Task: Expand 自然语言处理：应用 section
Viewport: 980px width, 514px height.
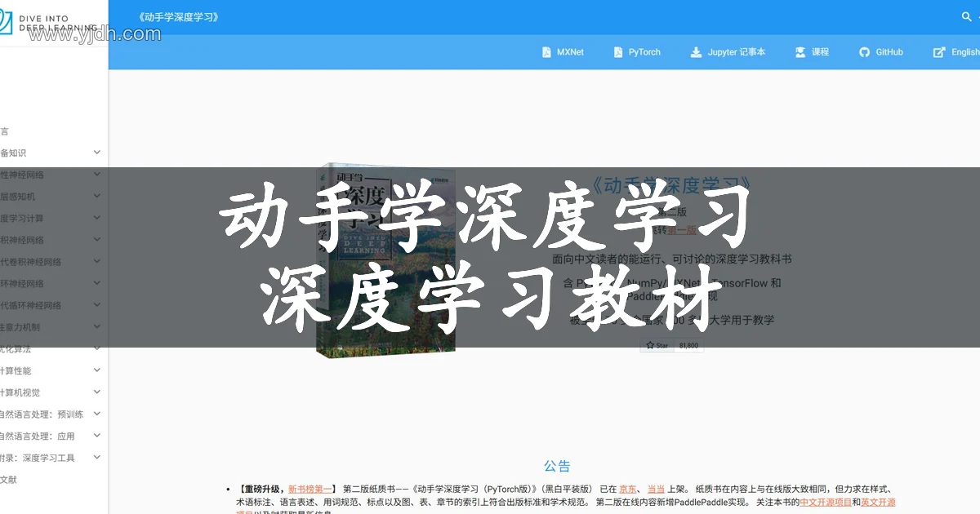Action: point(97,436)
